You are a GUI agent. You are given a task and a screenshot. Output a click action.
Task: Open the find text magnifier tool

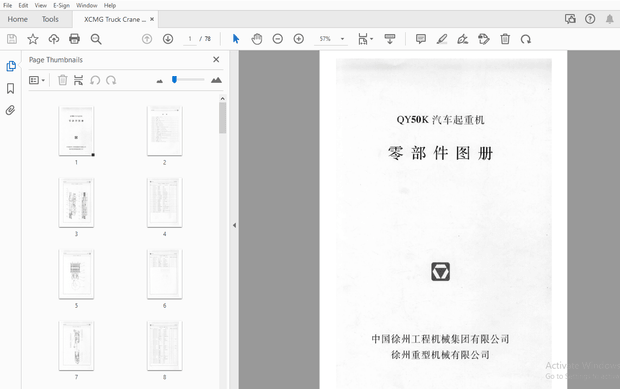pos(96,39)
